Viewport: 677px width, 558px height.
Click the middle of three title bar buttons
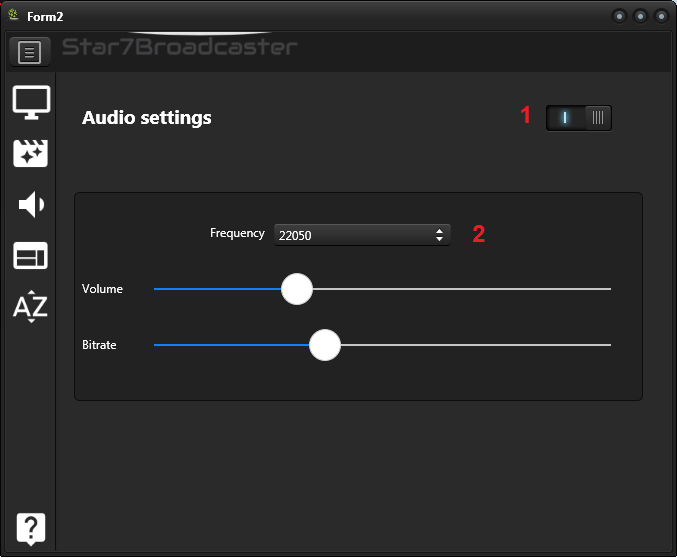640,16
